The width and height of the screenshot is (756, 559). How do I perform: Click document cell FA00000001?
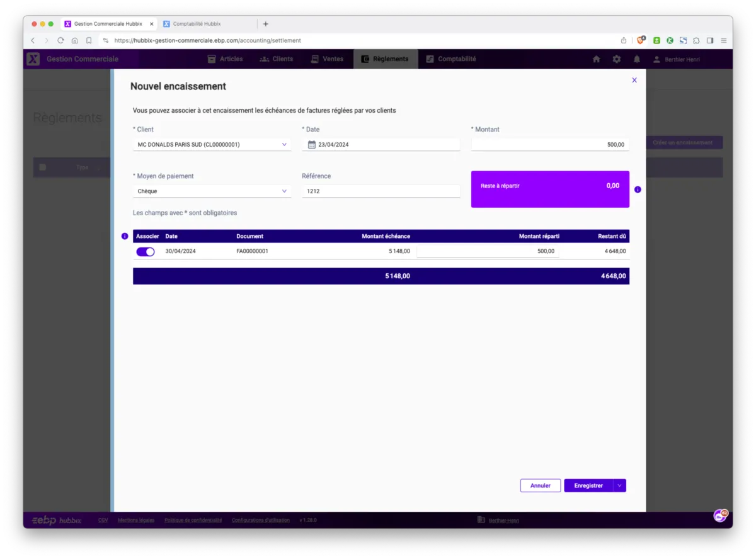[x=252, y=251]
